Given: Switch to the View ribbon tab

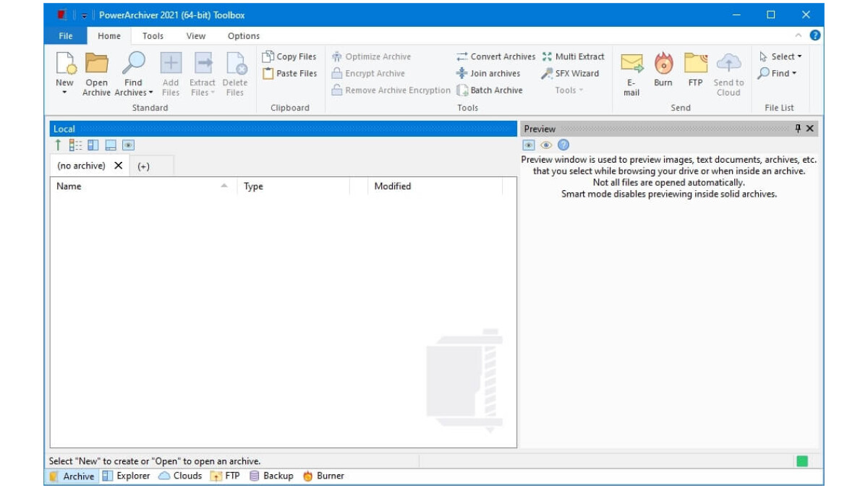Looking at the screenshot, I should (x=196, y=36).
